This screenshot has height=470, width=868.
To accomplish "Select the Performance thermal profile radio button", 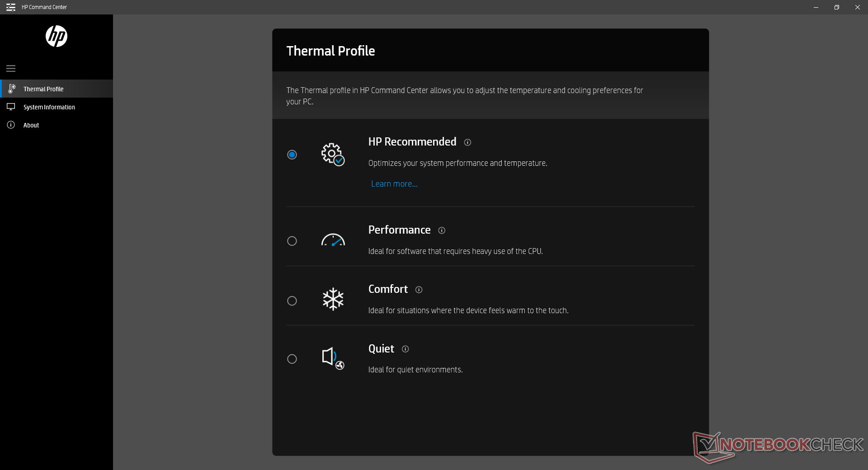I will (292, 241).
